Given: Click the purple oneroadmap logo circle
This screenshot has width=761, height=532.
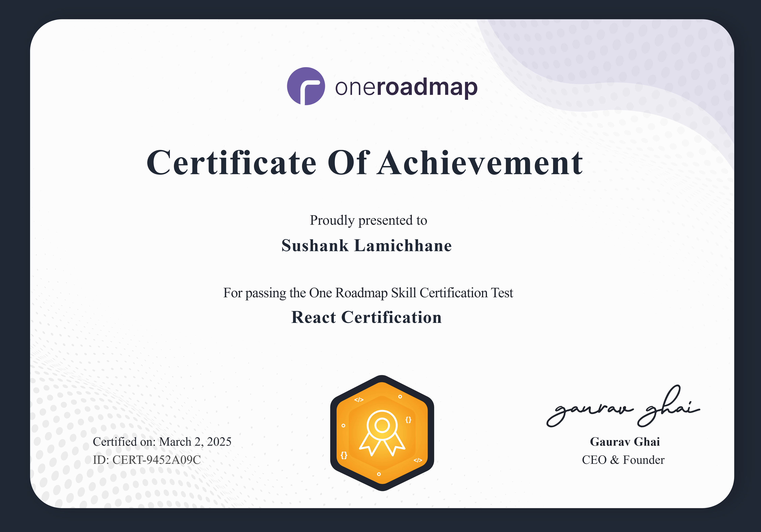Looking at the screenshot, I should (x=306, y=86).
